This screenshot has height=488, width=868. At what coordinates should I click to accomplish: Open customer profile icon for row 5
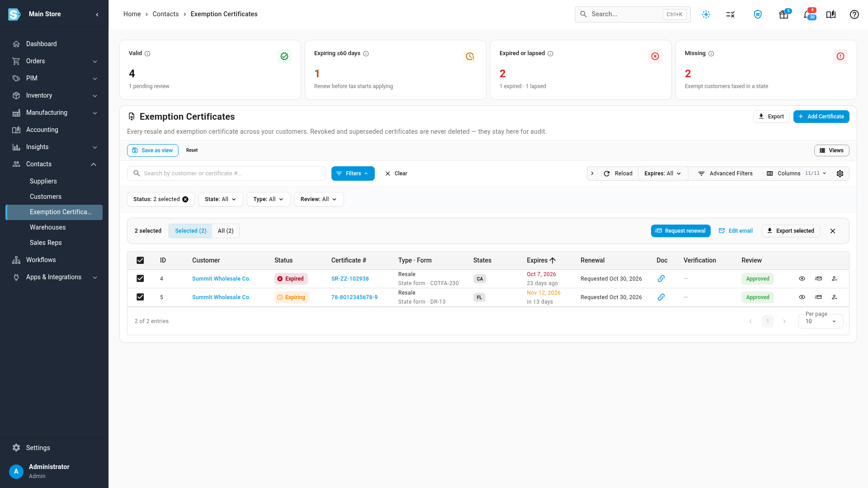835,297
